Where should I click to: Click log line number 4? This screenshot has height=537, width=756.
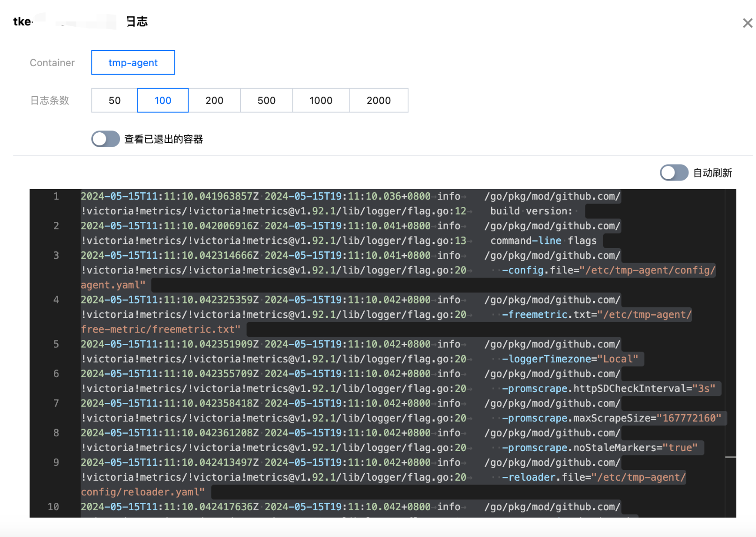pos(56,300)
